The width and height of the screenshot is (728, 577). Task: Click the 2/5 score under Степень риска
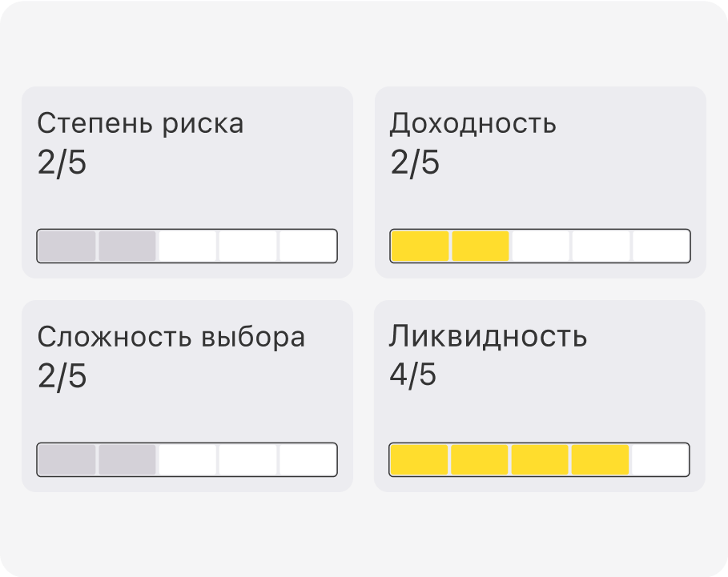(x=62, y=162)
